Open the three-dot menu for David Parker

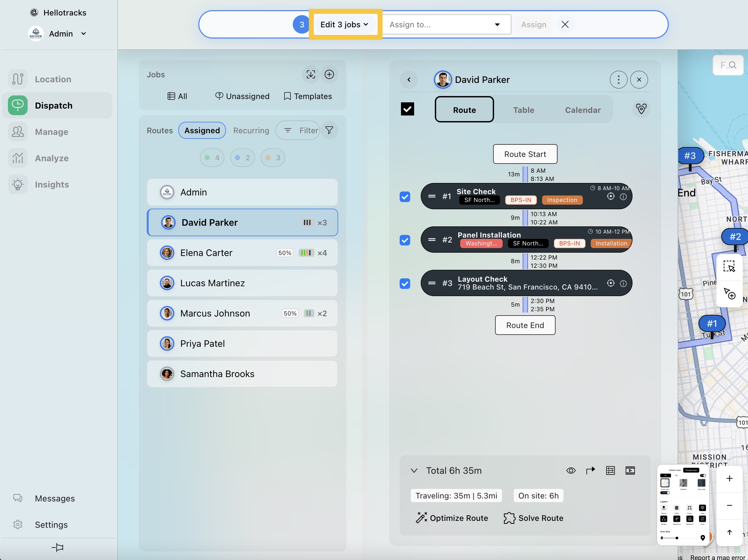tap(618, 80)
